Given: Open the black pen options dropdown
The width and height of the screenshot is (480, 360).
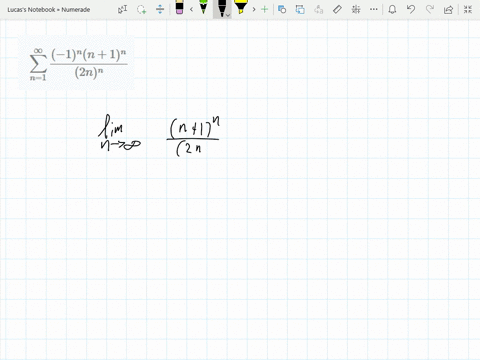Looking at the screenshot, I should pos(228,15).
